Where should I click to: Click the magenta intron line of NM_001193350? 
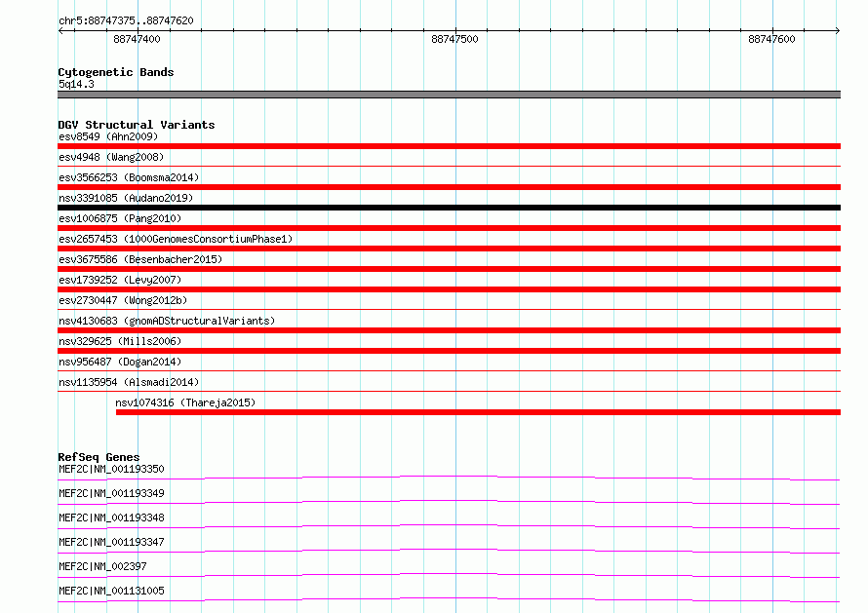click(x=449, y=478)
